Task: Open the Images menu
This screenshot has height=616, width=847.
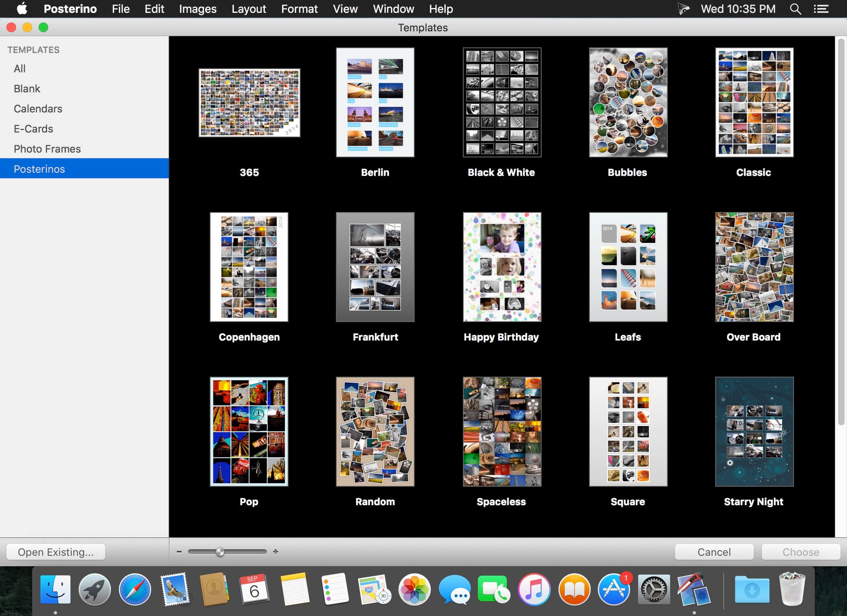Action: pos(197,8)
